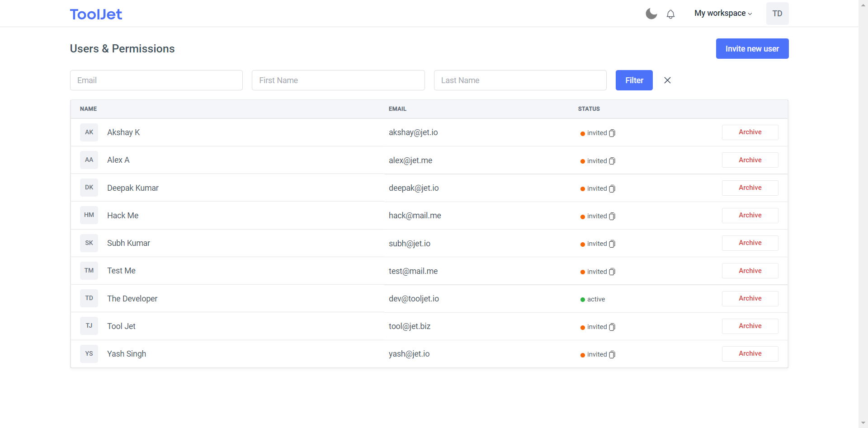Click Invite new user button

pyautogui.click(x=752, y=48)
